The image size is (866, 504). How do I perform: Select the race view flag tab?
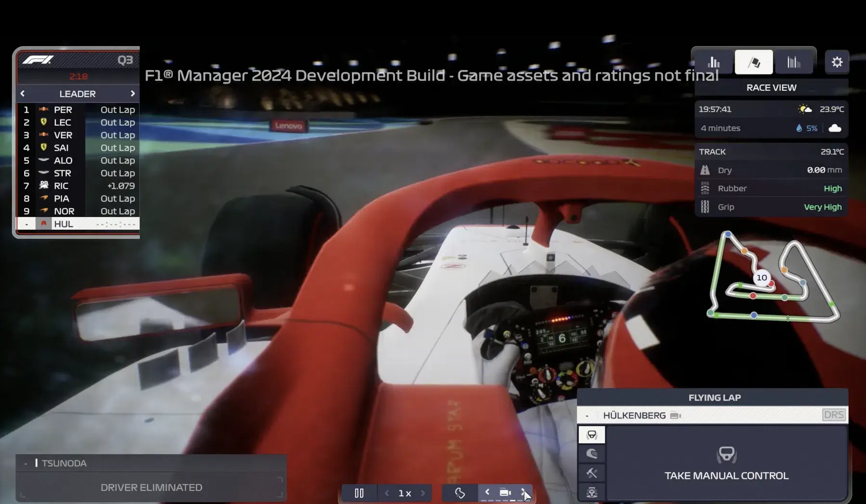tap(754, 62)
